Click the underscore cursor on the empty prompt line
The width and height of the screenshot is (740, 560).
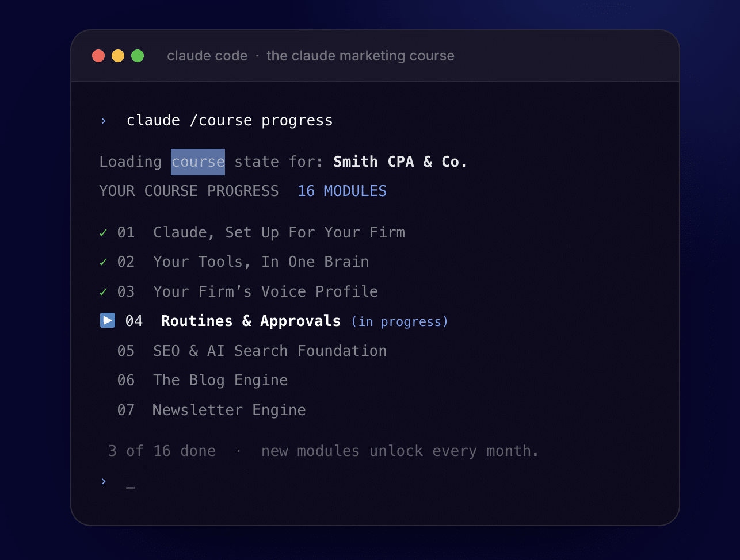pyautogui.click(x=131, y=488)
